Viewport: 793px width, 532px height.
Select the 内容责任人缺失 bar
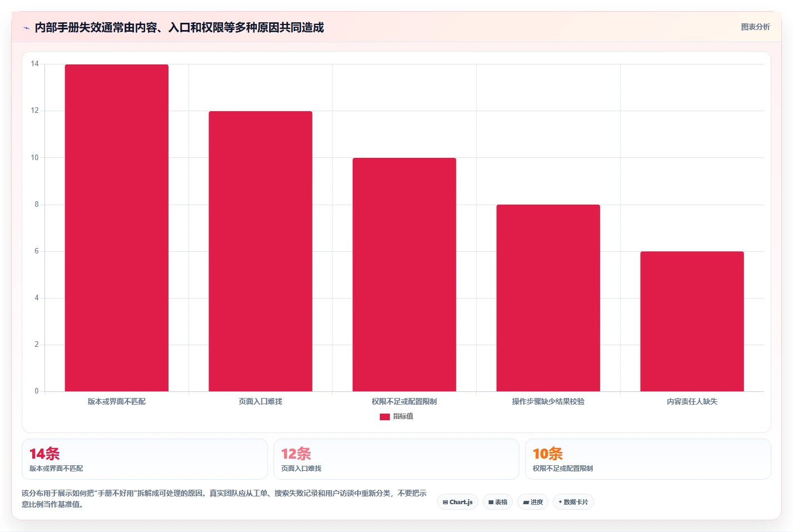point(692,321)
